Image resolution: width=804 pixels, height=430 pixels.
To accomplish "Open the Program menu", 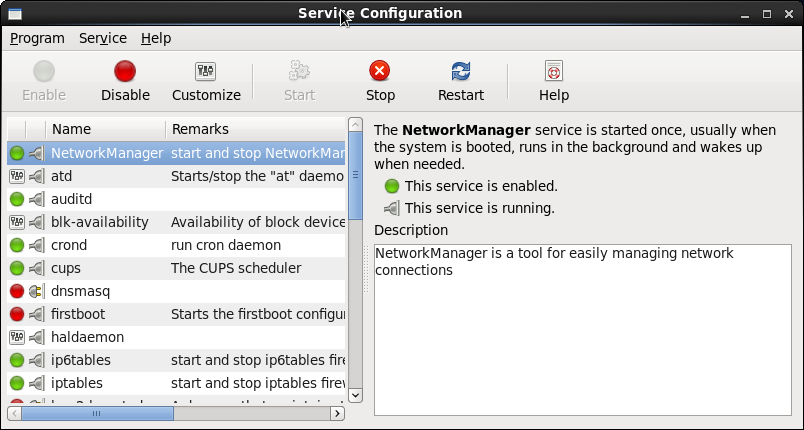I will click(37, 38).
